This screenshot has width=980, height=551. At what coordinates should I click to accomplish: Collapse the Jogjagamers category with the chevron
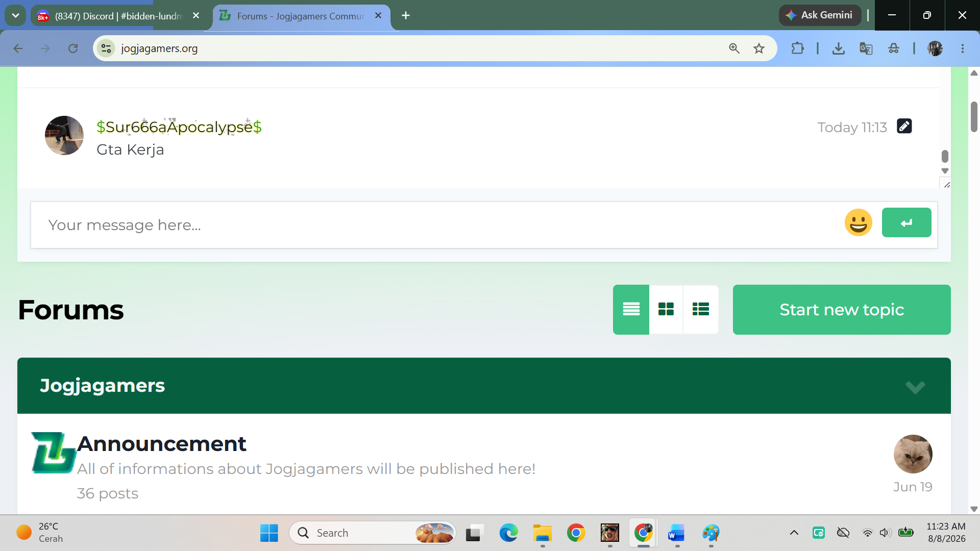[x=915, y=387]
